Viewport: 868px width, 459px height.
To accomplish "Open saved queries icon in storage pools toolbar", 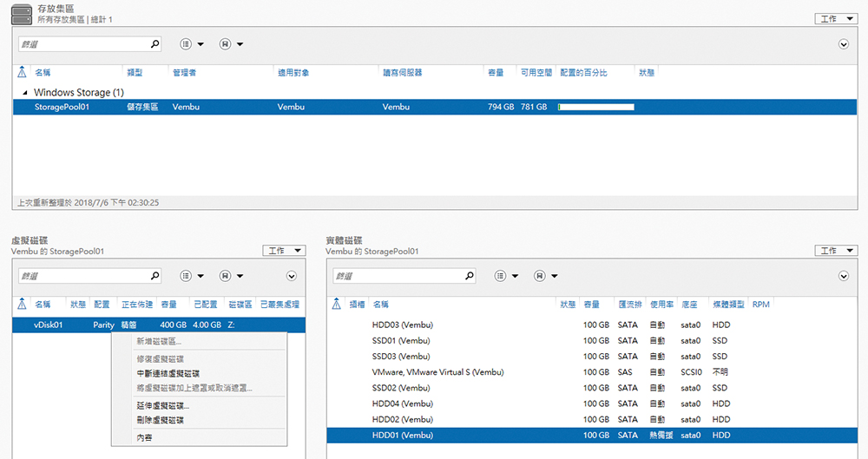I will click(226, 43).
